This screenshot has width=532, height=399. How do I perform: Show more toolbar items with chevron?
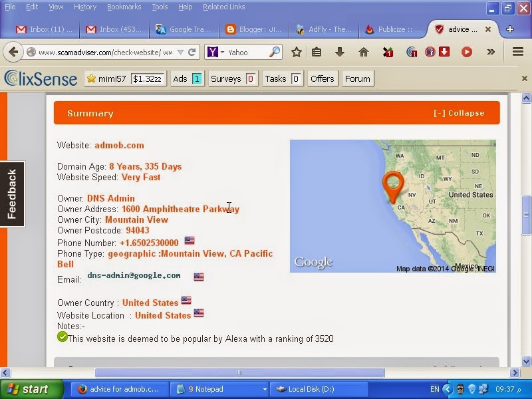[x=491, y=52]
